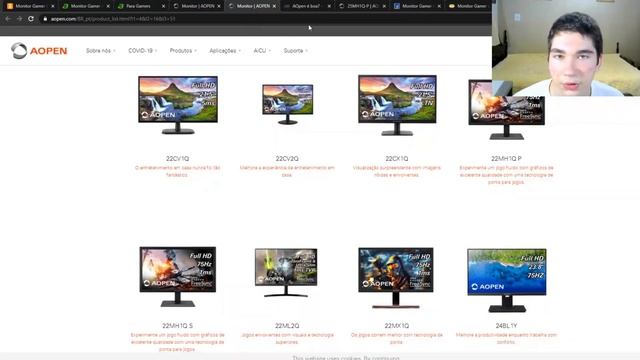
Task: Open the Produtos dropdown
Action: pos(183,51)
